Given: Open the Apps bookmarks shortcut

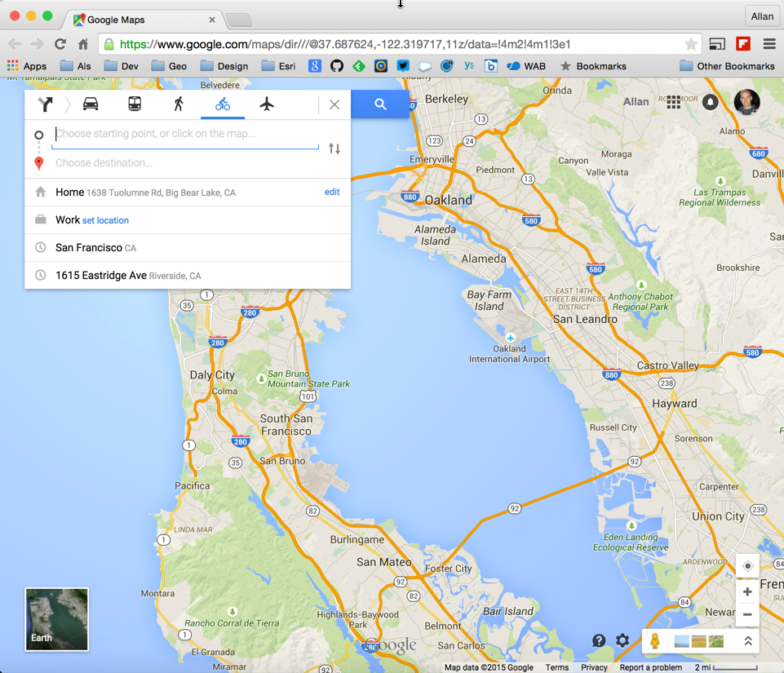Looking at the screenshot, I should [x=27, y=66].
